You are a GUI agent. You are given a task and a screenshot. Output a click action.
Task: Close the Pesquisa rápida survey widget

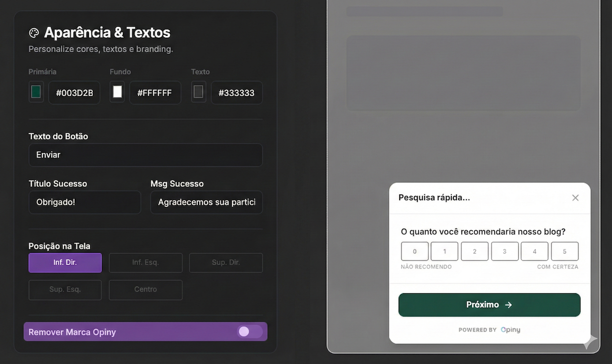[x=575, y=198]
